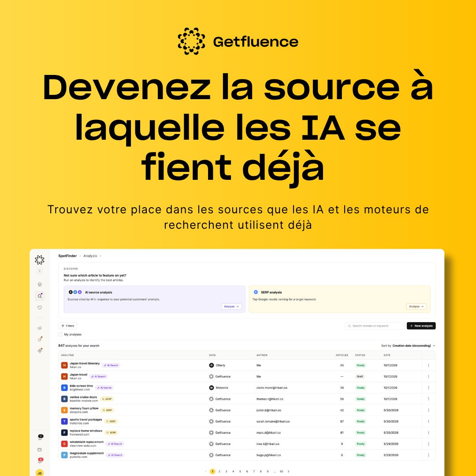
Task: Focus the Search domain or keyword field
Action: [375, 326]
